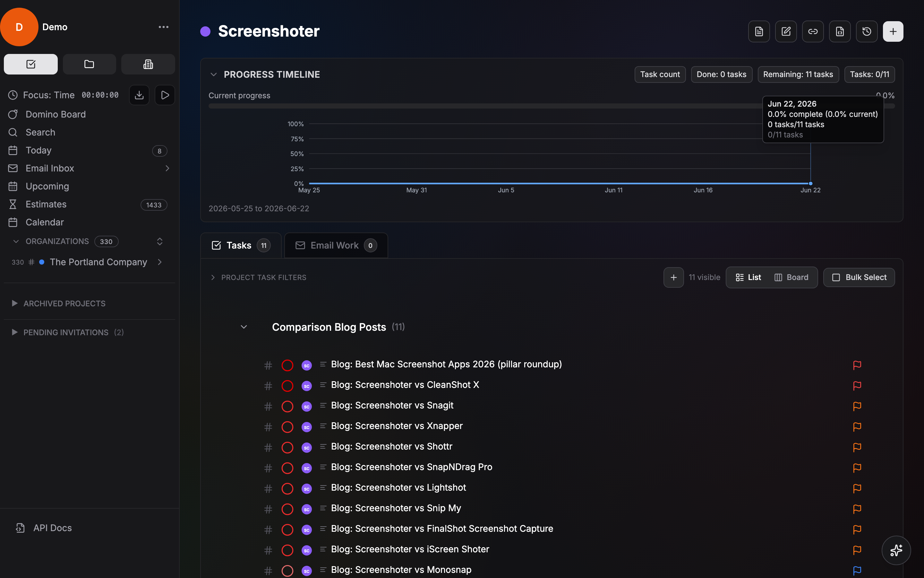Open the project code file icon
Screen dimensions: 924x578
pyautogui.click(x=840, y=31)
